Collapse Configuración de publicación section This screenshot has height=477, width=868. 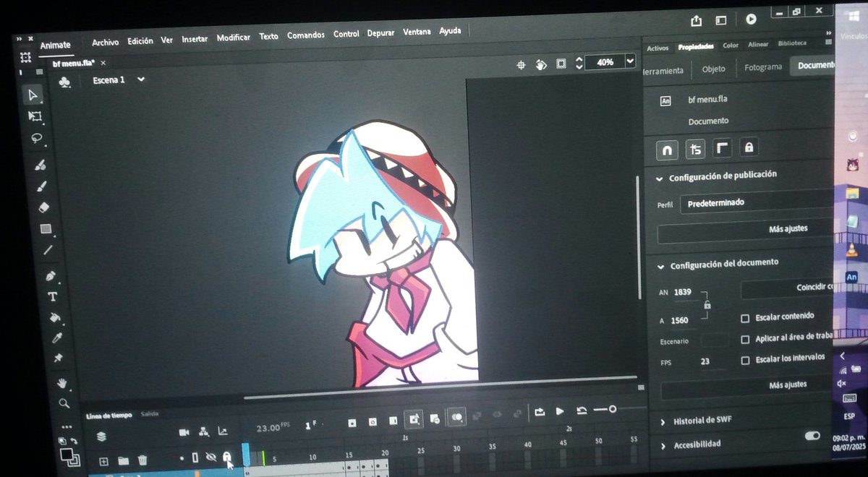coord(659,179)
